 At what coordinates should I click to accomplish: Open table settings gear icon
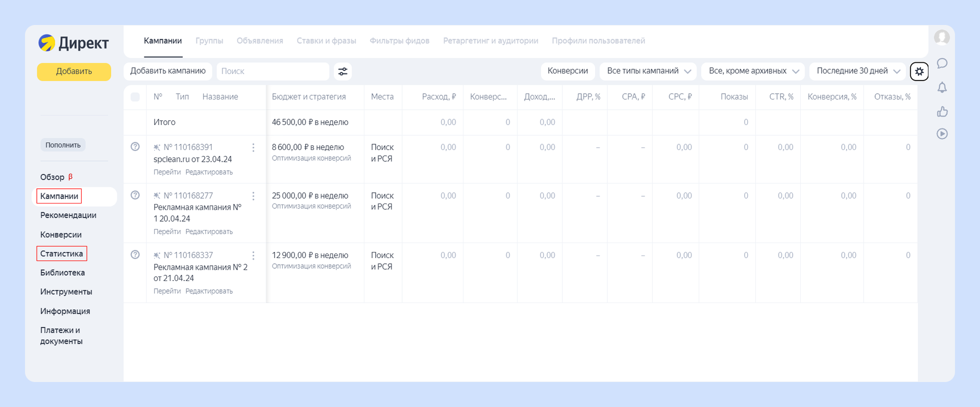919,71
